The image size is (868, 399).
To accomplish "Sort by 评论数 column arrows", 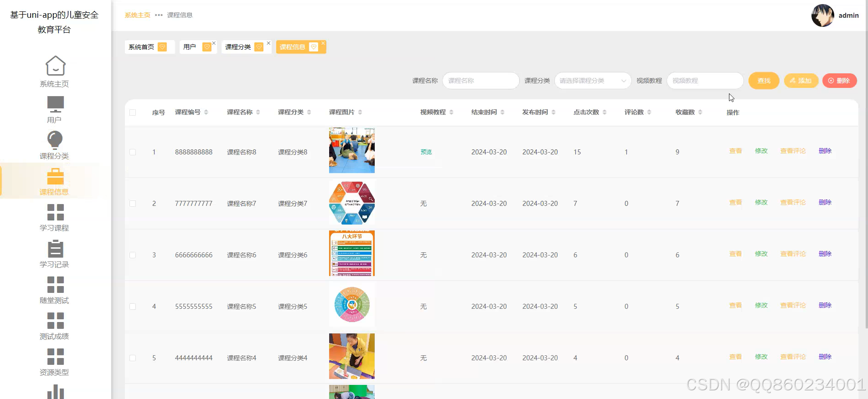I will pos(649,112).
